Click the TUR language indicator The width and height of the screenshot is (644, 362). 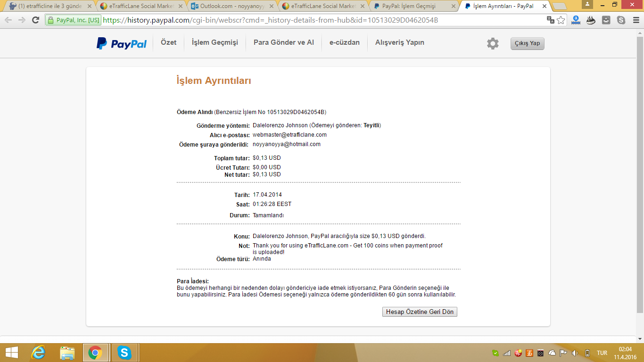coord(602,353)
